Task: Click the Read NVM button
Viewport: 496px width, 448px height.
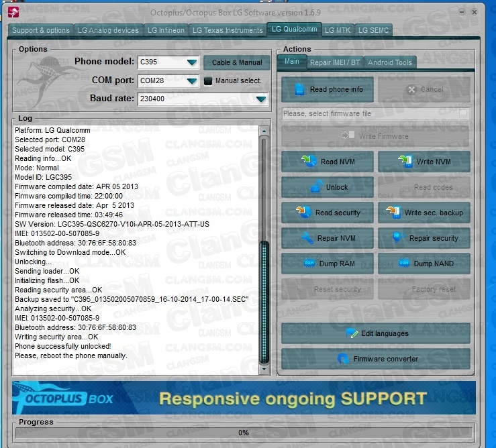Action: click(328, 161)
